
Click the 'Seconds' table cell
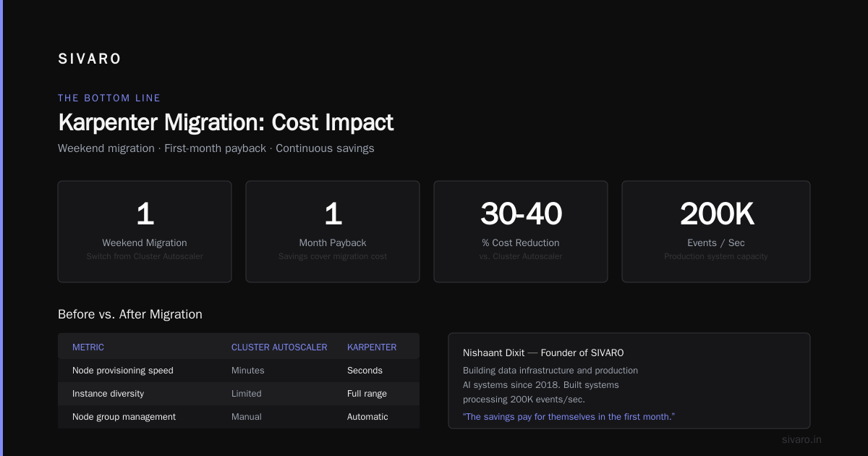(365, 371)
